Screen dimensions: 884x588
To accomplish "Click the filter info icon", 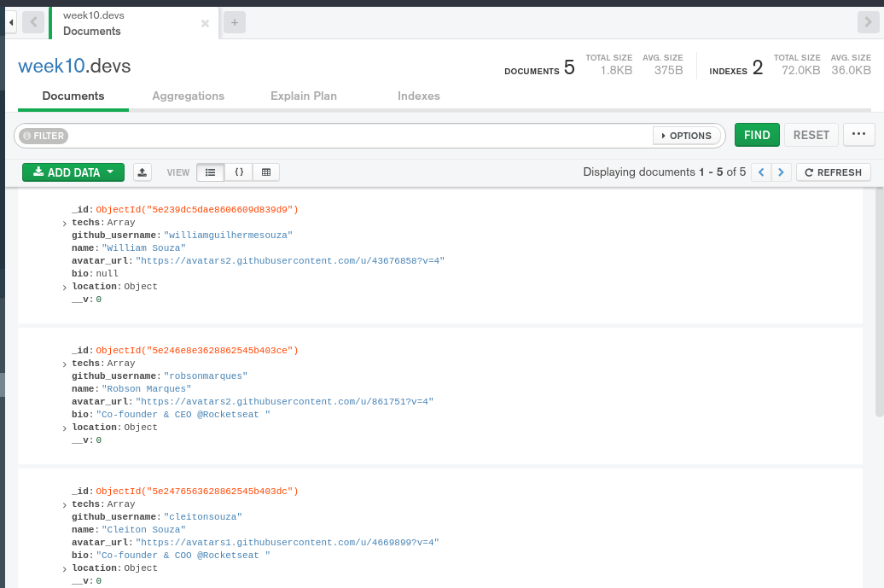I will [x=26, y=136].
